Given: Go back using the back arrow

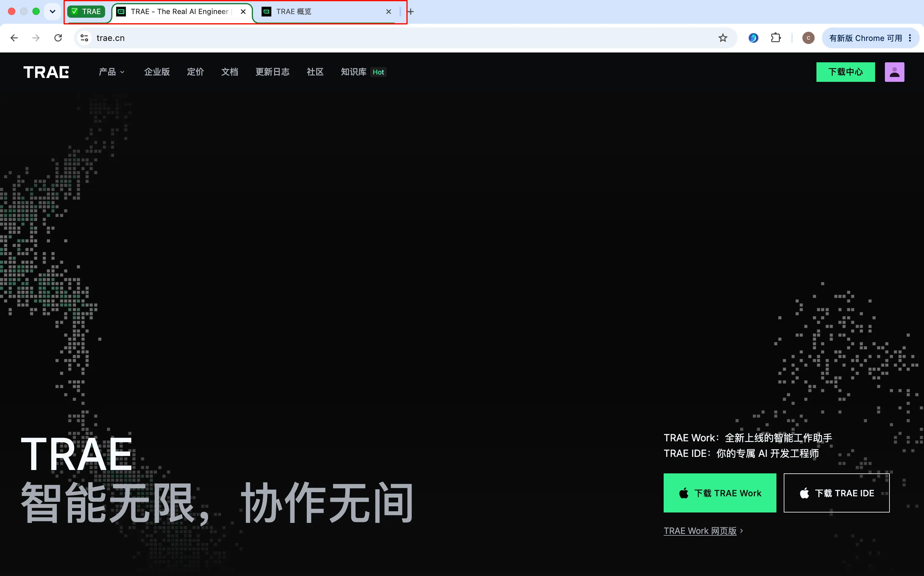Looking at the screenshot, I should (x=14, y=38).
